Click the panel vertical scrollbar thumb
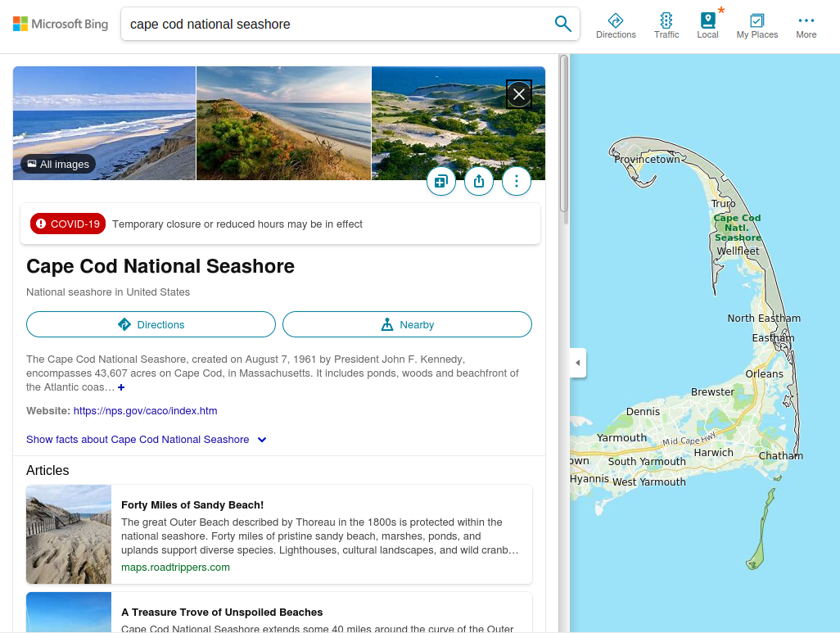Image resolution: width=840 pixels, height=633 pixels. [563, 134]
